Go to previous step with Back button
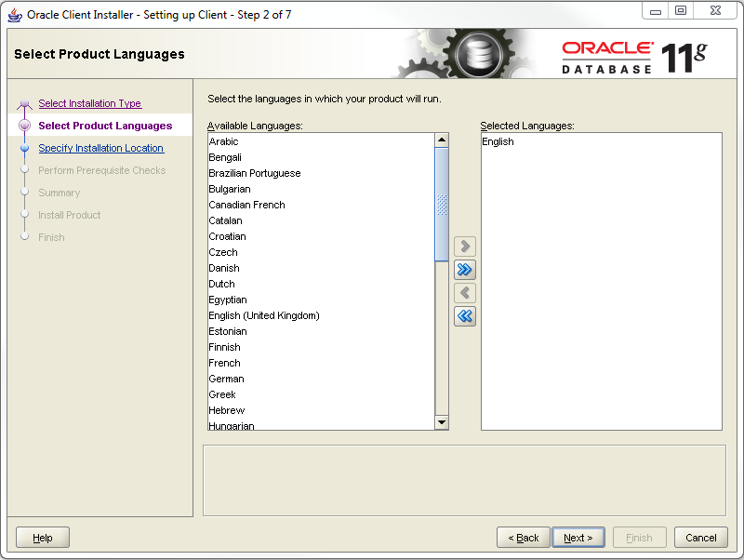Image resolution: width=744 pixels, height=560 pixels. [x=524, y=538]
